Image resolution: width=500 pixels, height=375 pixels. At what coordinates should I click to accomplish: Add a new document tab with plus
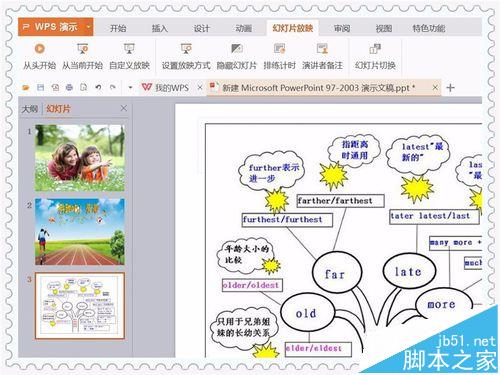pyautogui.click(x=450, y=88)
